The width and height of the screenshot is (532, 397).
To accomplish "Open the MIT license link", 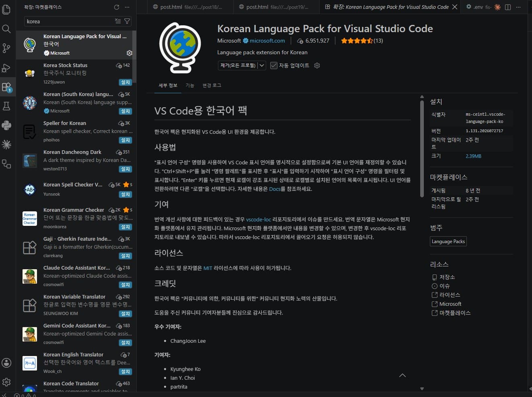I will pyautogui.click(x=207, y=268).
